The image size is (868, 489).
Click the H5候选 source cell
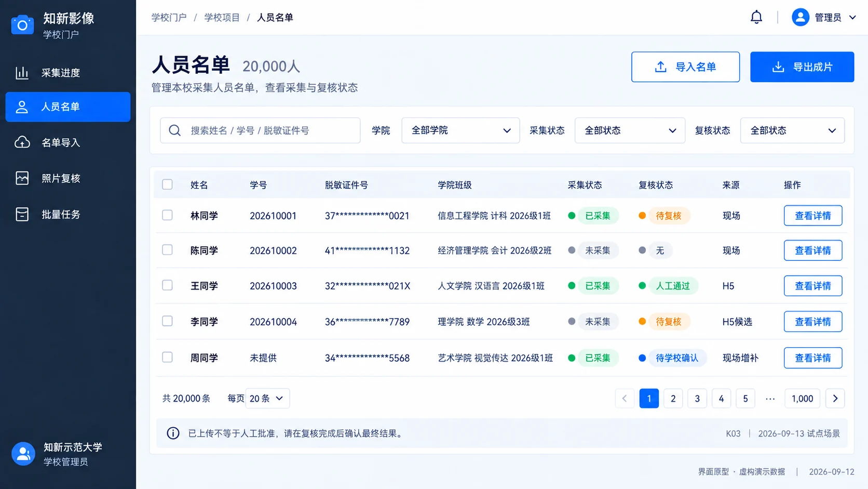pyautogui.click(x=737, y=322)
